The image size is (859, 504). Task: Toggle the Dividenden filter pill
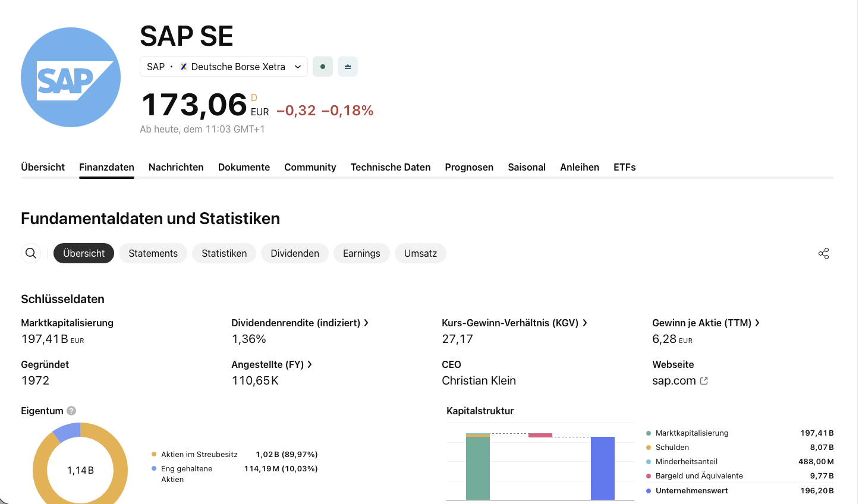[x=294, y=253]
